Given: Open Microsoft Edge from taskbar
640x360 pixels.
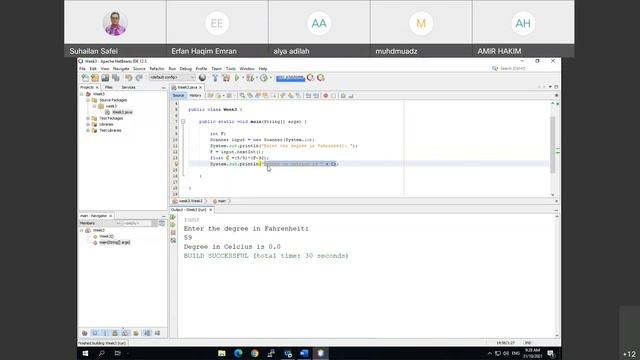Looking at the screenshot, I should click(238, 353).
